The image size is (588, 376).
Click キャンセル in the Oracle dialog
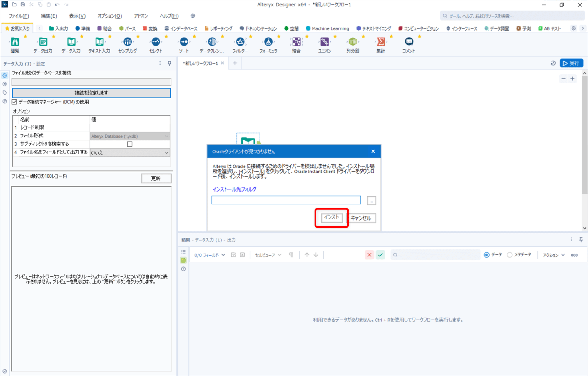(x=361, y=218)
